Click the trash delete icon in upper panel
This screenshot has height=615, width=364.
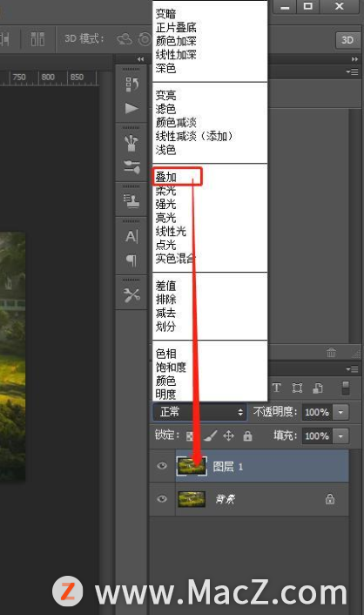[x=331, y=352]
